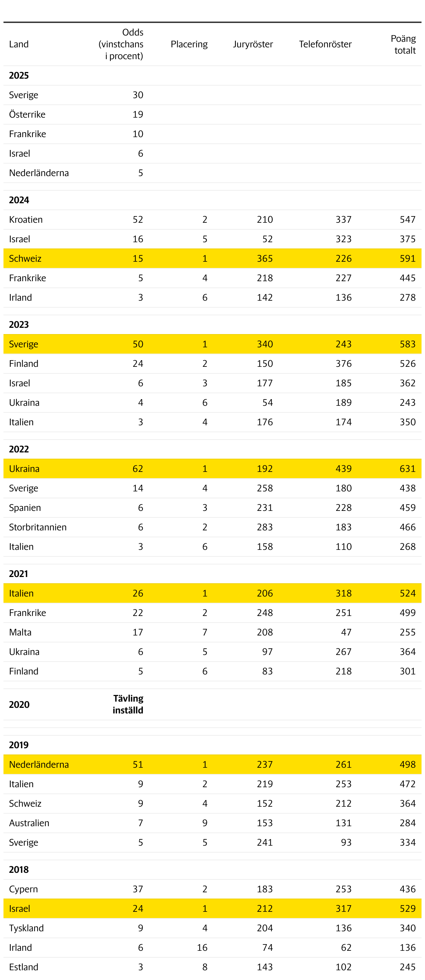Select Sverige winner row in 2023
This screenshot has width=425, height=980.
(x=212, y=344)
